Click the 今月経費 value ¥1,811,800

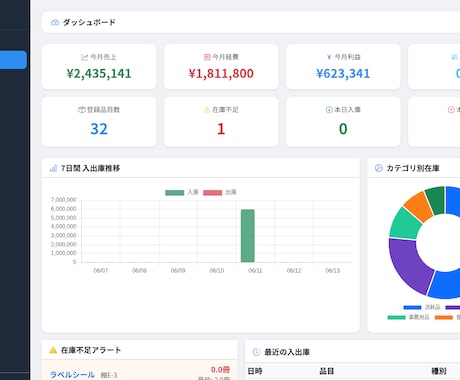pyautogui.click(x=221, y=74)
